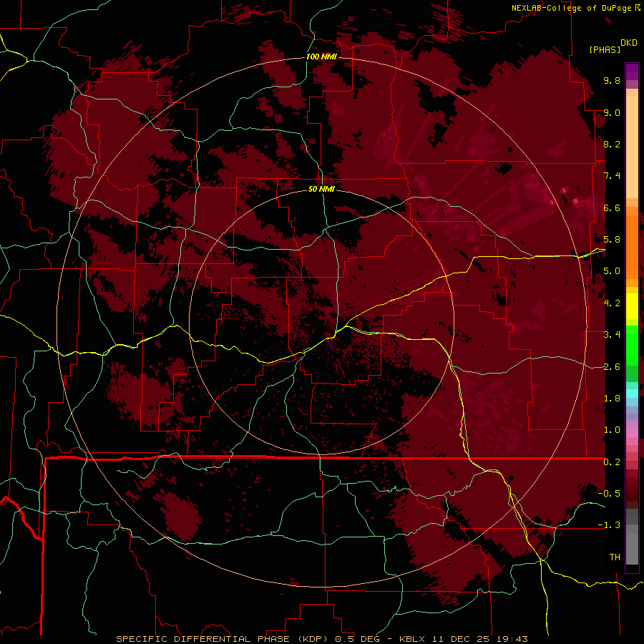Click the purple top segment of color bar
Image resolution: width=644 pixels, height=644 pixels.
[x=632, y=72]
